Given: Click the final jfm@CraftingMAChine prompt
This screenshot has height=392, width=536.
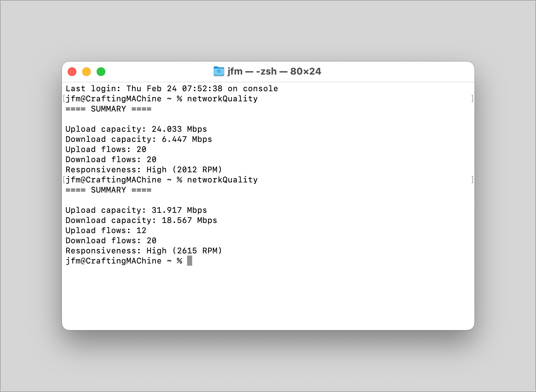Looking at the screenshot, I should pyautogui.click(x=123, y=261).
